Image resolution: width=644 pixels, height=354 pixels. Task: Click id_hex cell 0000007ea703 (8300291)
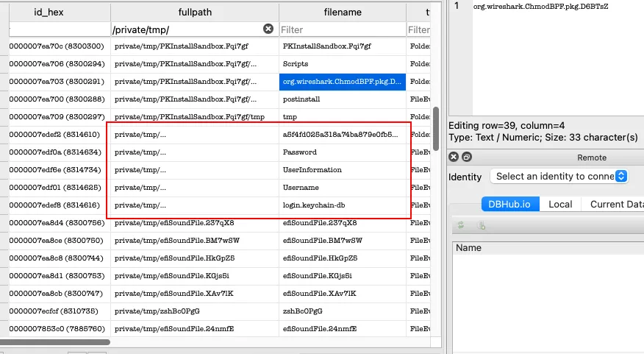tap(60, 82)
